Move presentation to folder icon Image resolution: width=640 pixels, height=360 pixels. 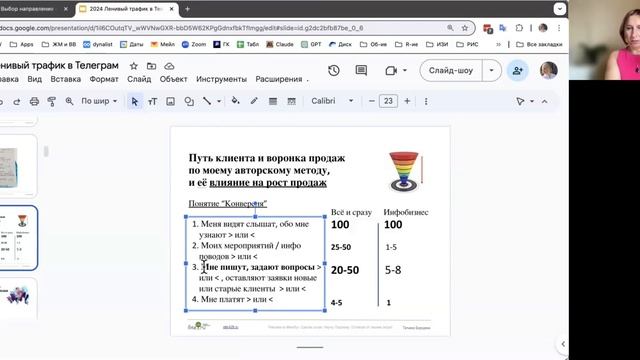(151, 66)
